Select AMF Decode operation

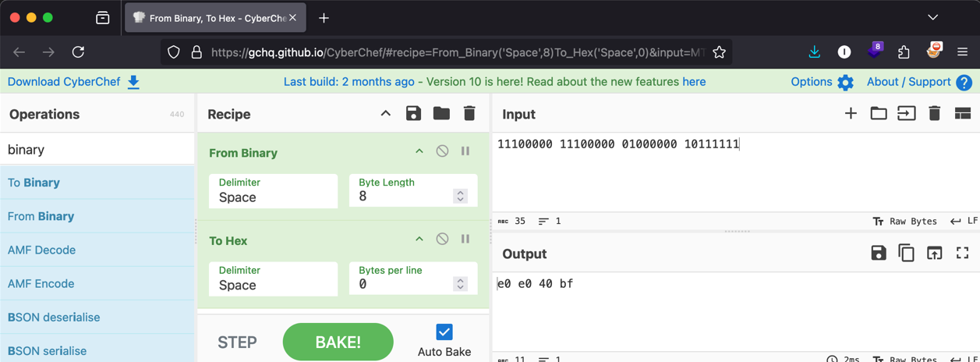point(97,250)
